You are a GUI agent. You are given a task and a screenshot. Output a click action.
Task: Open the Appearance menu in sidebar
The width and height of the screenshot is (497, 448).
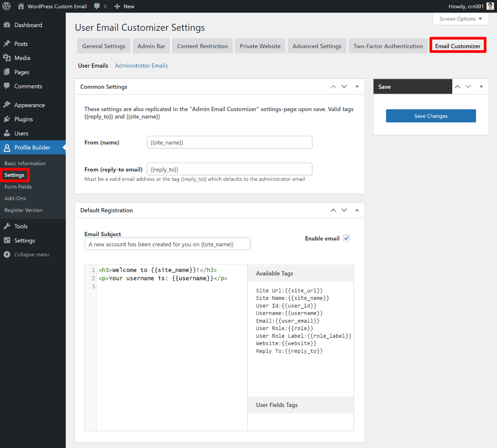29,105
